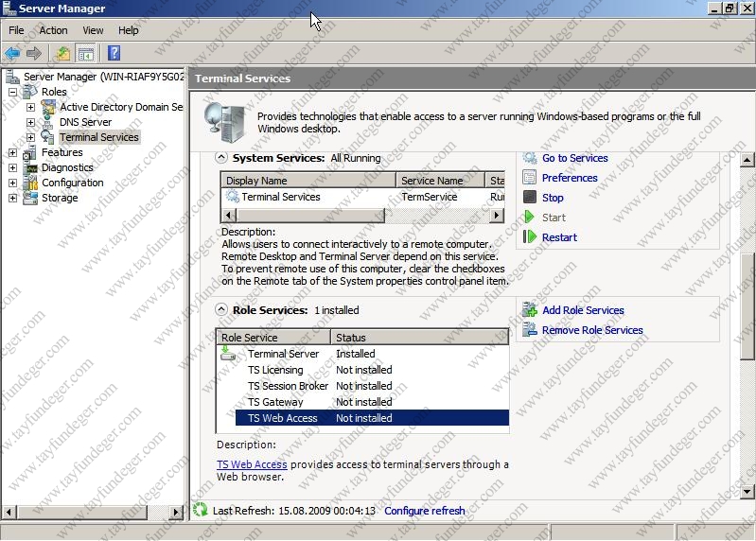Click the green refresh icon beside Last Refresh
Screen dimensions: 756x541
pos(200,510)
